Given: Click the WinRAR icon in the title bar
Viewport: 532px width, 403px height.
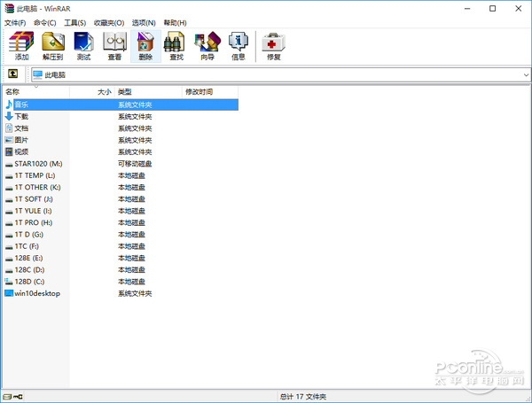Looking at the screenshot, I should (9, 9).
